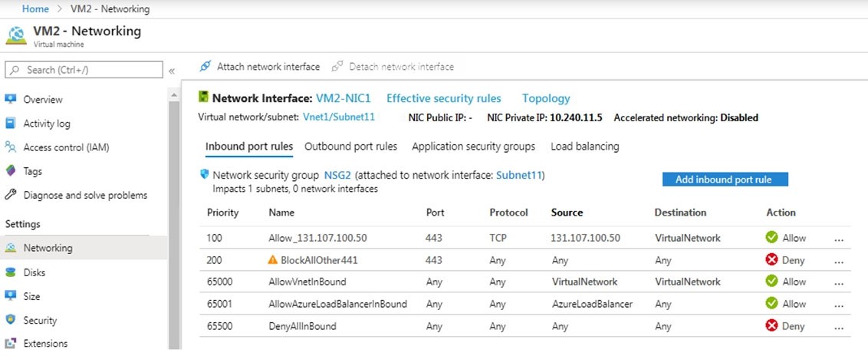This screenshot has height=356, width=868.
Task: Open the ellipsis menu for DenyAllInBound rule
Action: click(839, 327)
